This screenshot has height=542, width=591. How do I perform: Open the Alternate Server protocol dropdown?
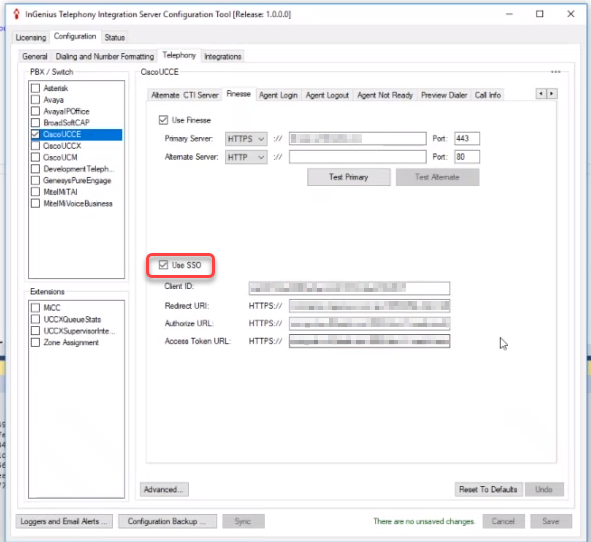(x=246, y=157)
